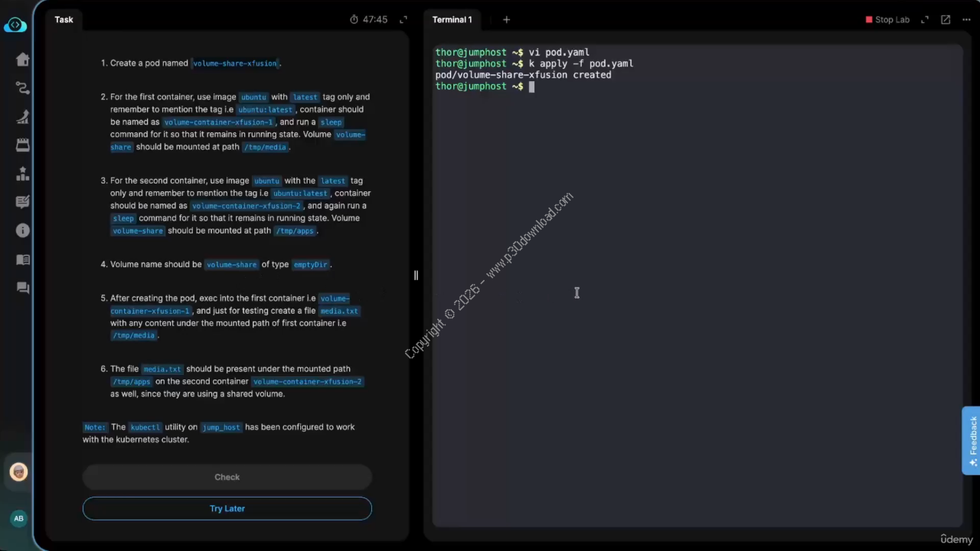980x551 pixels.
Task: Switch to the Terminal 1 tab
Action: (x=452, y=20)
